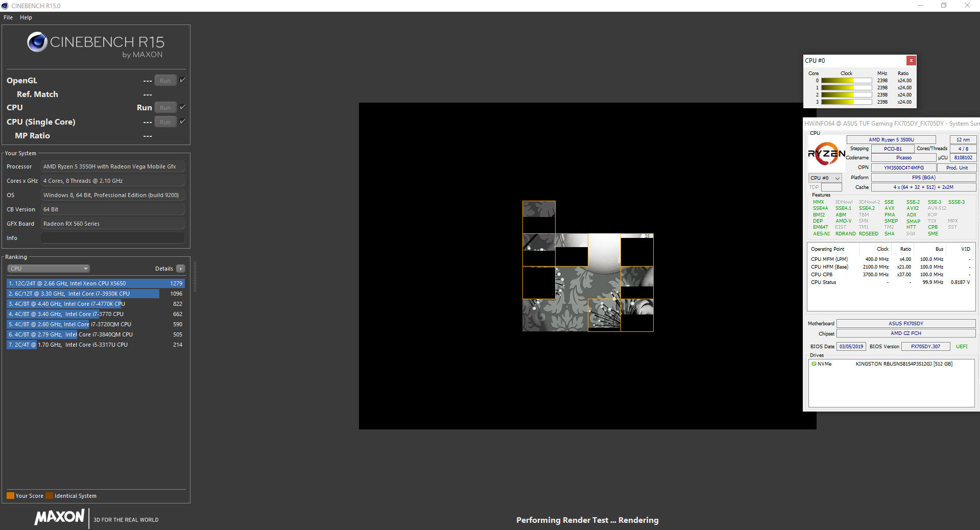This screenshot has height=530, width=980.
Task: Click the Ryzen logo in HWiNFO
Action: point(826,153)
